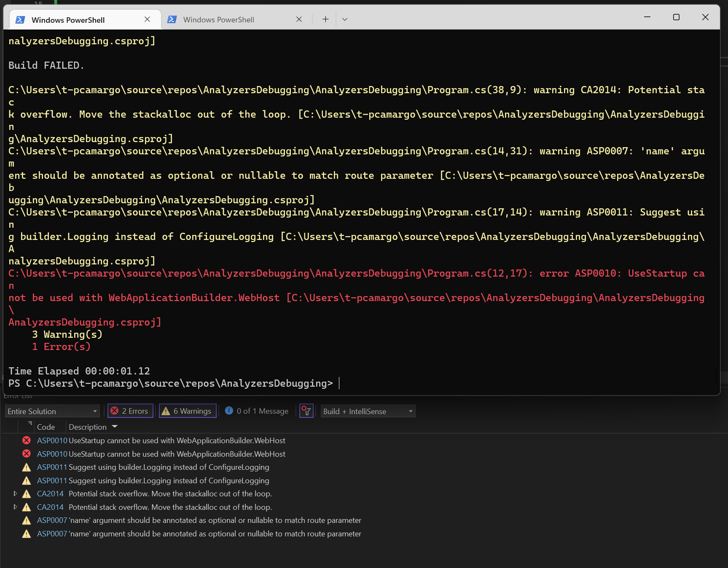Click the first ASP0007 code link
Image resolution: width=728 pixels, height=568 pixels.
(x=52, y=520)
